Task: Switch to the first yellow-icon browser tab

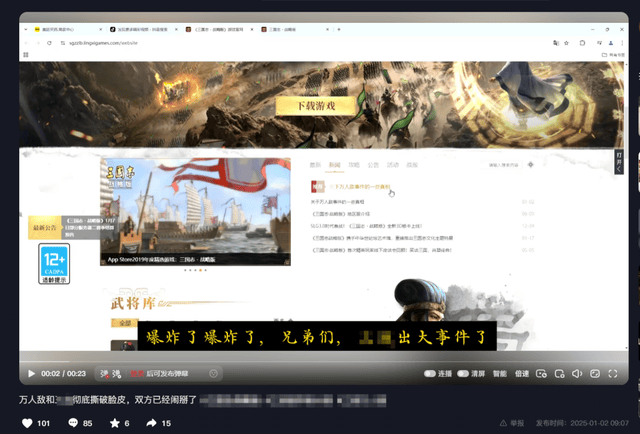Action: pos(68,29)
